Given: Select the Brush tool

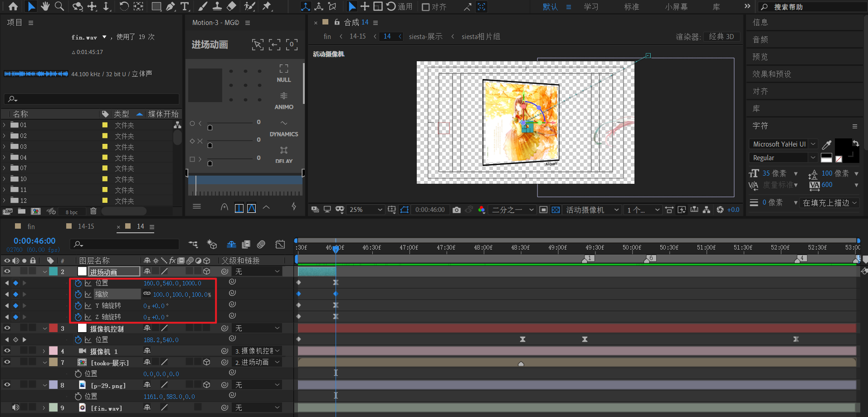Looking at the screenshot, I should click(x=203, y=6).
